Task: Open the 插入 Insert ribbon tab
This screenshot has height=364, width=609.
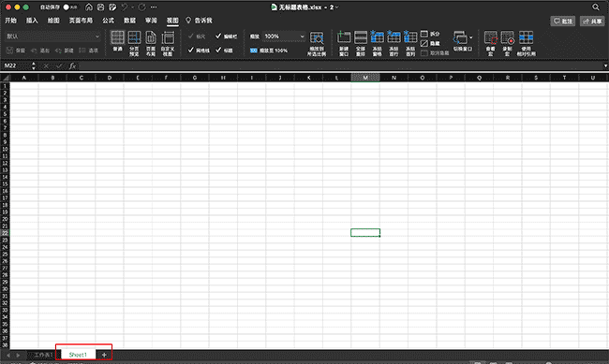Action: tap(32, 21)
